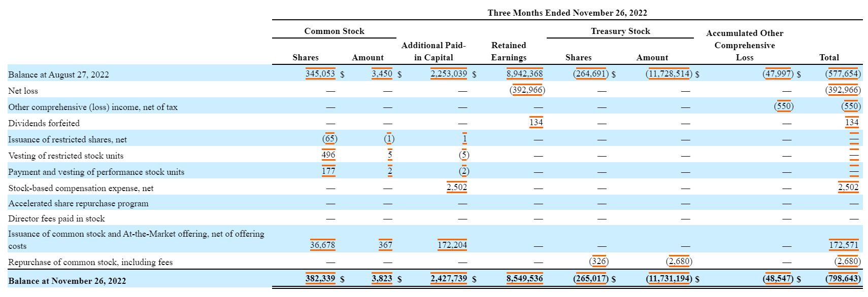This screenshot has height=297, width=868.
Task: Select the 'Dividends forfeited' row label
Action: tap(44, 123)
